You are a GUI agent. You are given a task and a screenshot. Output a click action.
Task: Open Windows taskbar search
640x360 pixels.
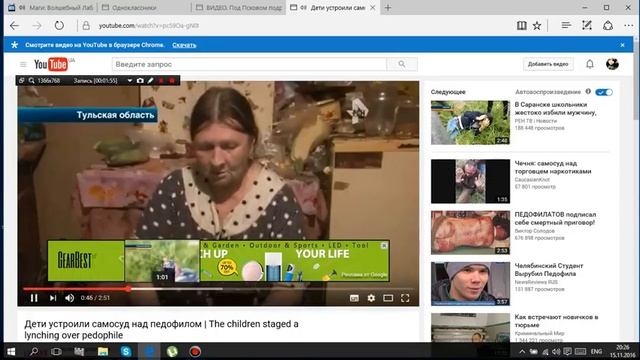tap(34, 351)
